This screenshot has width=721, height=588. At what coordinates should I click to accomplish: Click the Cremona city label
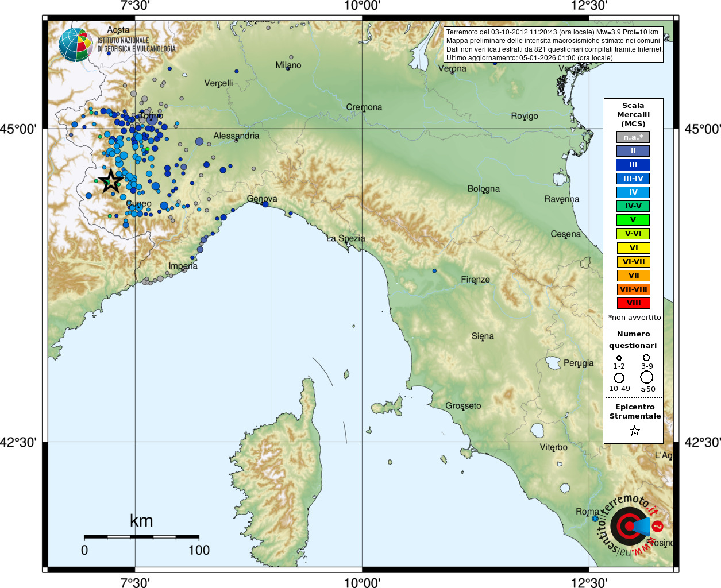tap(364, 107)
